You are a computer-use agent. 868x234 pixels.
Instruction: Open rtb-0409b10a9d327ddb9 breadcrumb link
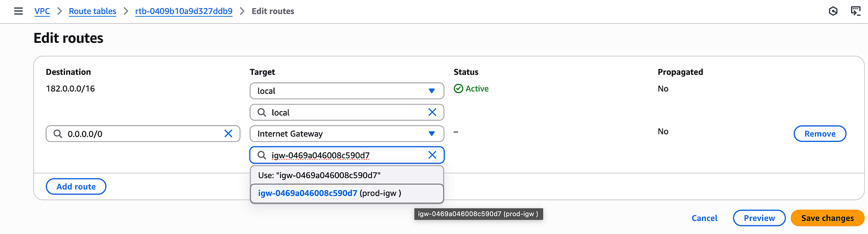[184, 11]
